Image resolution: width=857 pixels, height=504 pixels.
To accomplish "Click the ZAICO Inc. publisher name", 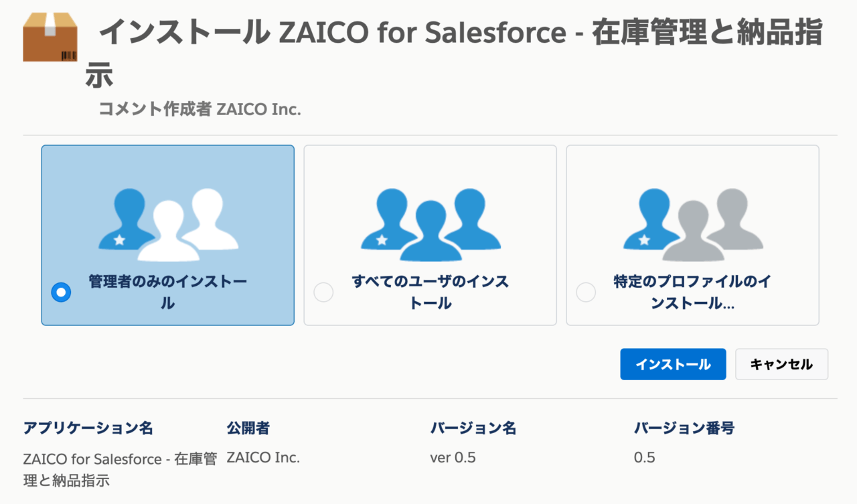I will (263, 458).
